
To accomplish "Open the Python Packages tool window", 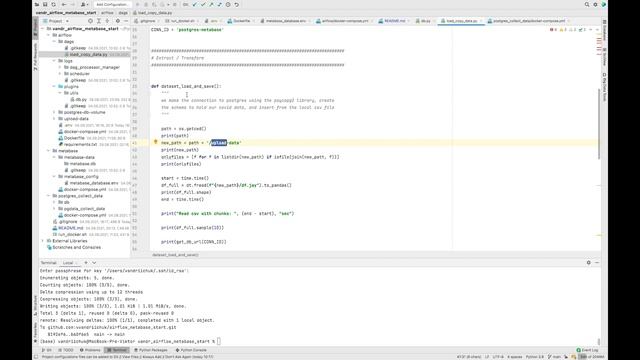I will (x=151, y=350).
